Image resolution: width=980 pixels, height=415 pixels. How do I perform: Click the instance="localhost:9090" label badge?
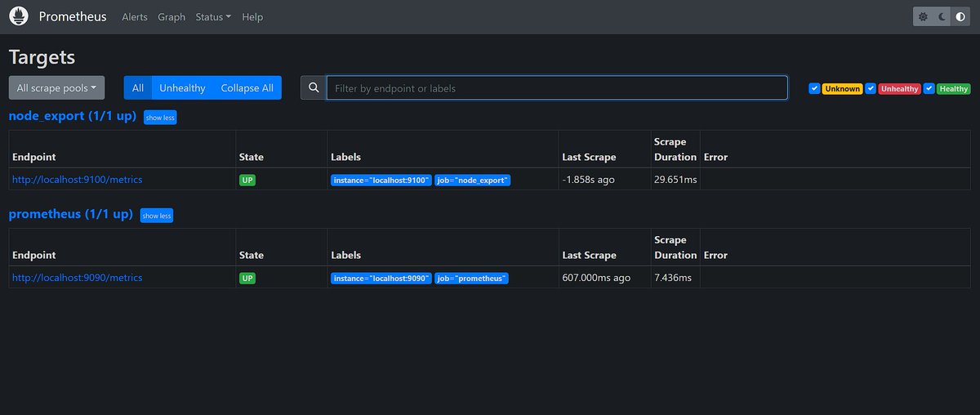point(381,278)
